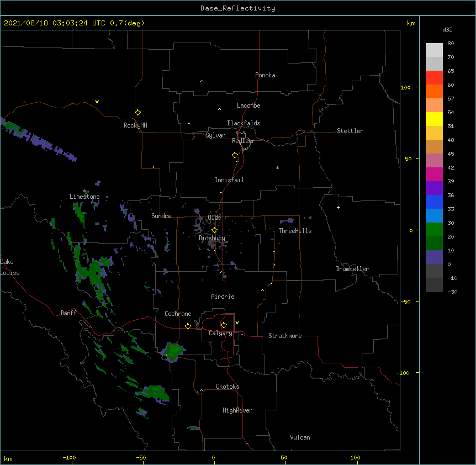Click the Sylvan label

click(215, 135)
